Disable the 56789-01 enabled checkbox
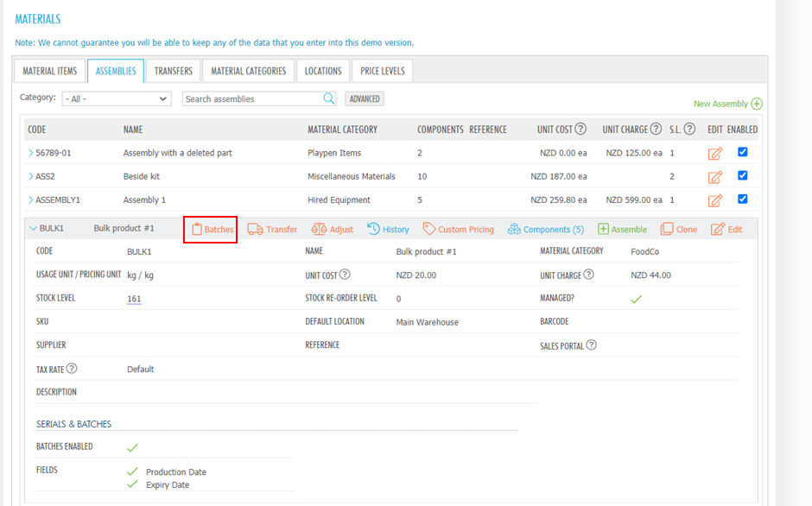 [743, 152]
